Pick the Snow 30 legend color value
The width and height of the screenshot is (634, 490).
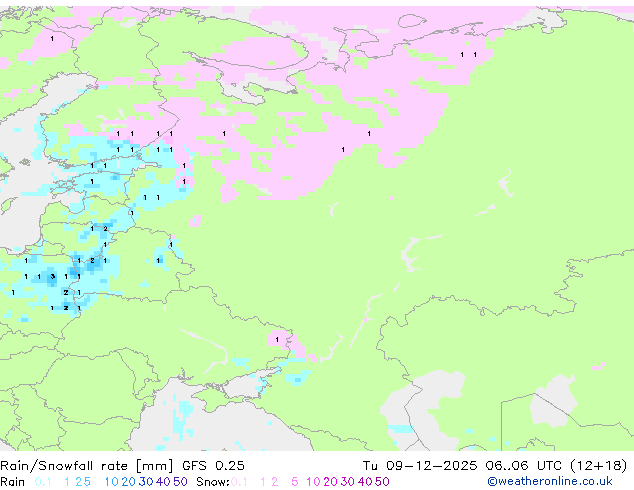(x=348, y=482)
